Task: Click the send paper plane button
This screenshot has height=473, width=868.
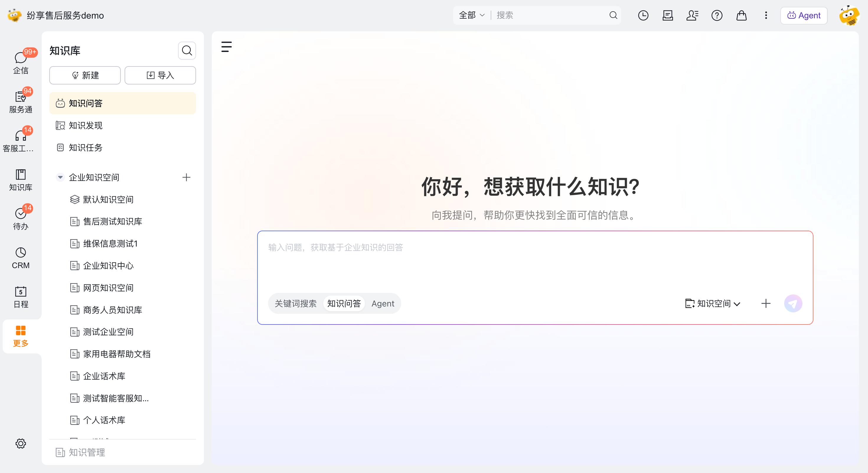Action: (793, 303)
